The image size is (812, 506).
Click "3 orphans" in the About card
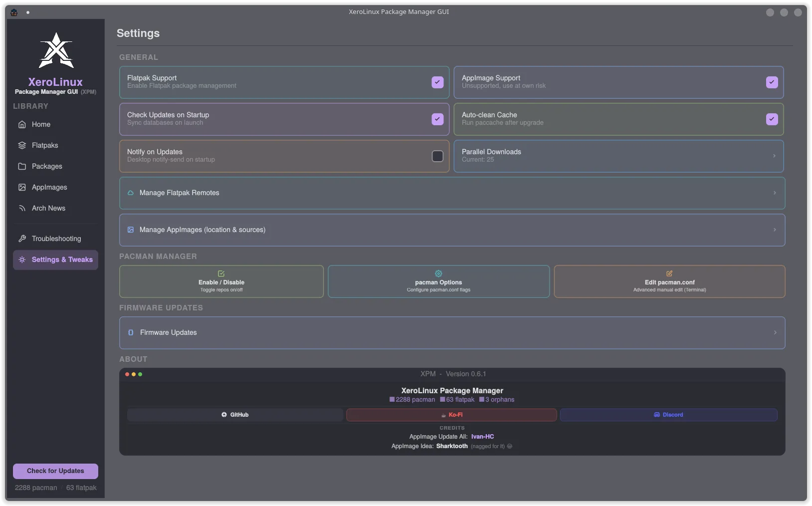(x=500, y=400)
